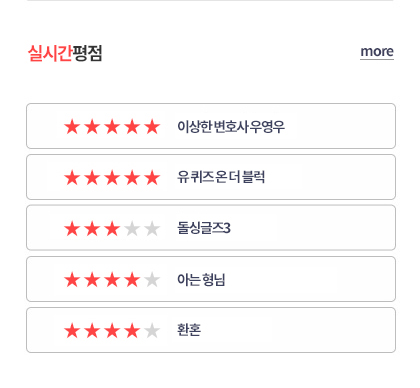Image resolution: width=420 pixels, height=388 pixels.
Task: Click the gray fifth star of 아는형님
Action: point(152,280)
